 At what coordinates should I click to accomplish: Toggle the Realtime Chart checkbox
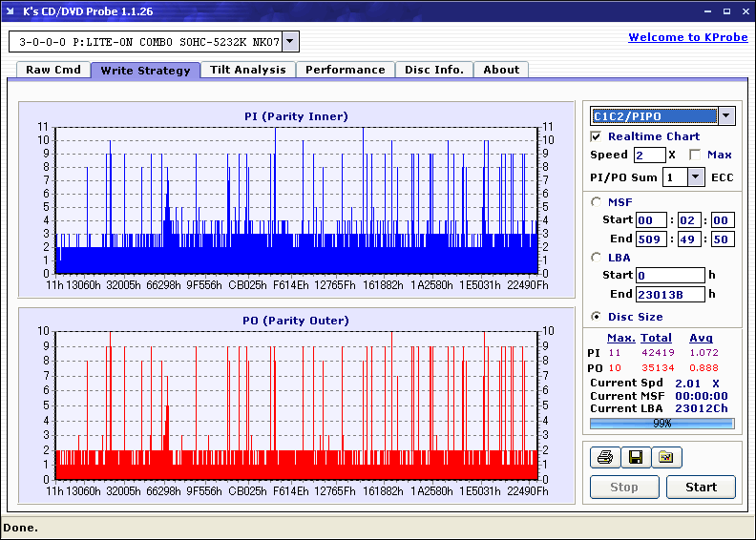click(597, 136)
